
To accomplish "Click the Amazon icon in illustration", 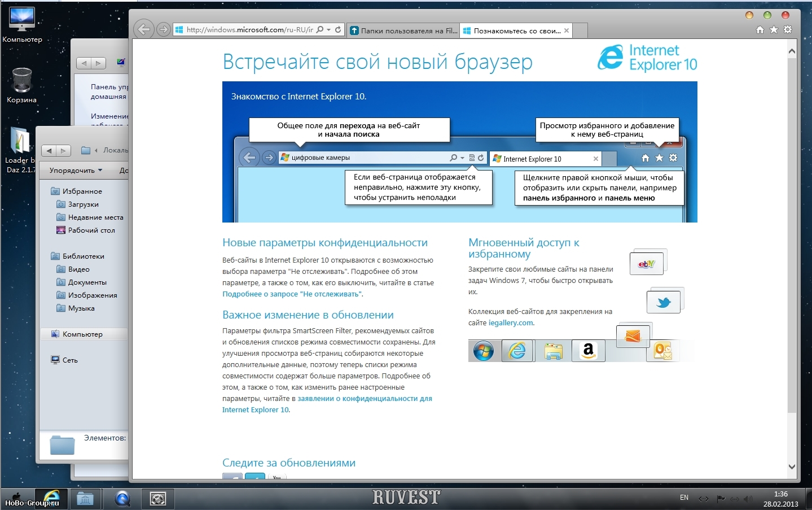I will (x=589, y=351).
